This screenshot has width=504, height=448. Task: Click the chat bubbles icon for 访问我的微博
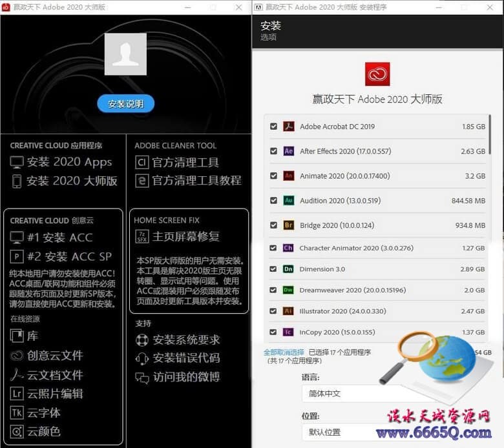point(142,378)
